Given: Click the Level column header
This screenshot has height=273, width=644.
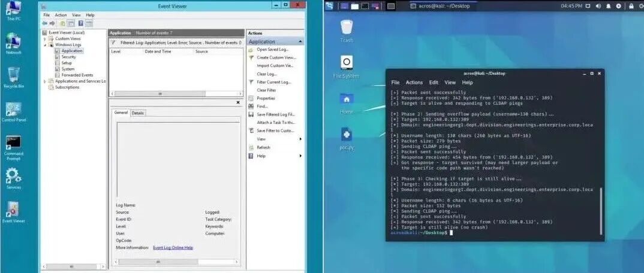Looking at the screenshot, I should [x=126, y=51].
